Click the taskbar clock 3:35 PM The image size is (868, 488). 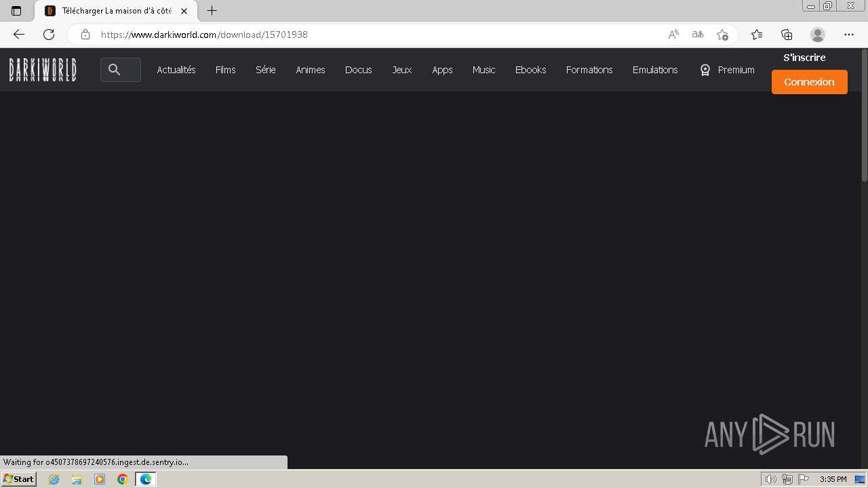tap(833, 479)
